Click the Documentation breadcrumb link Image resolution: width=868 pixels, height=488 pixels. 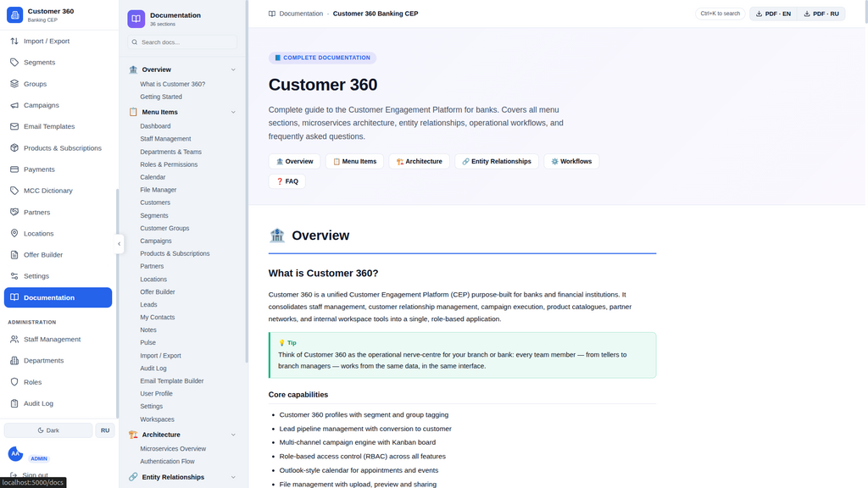pos(301,14)
